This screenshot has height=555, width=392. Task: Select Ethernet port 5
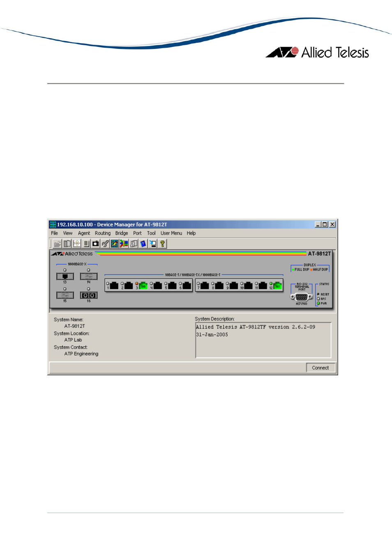pos(172,285)
